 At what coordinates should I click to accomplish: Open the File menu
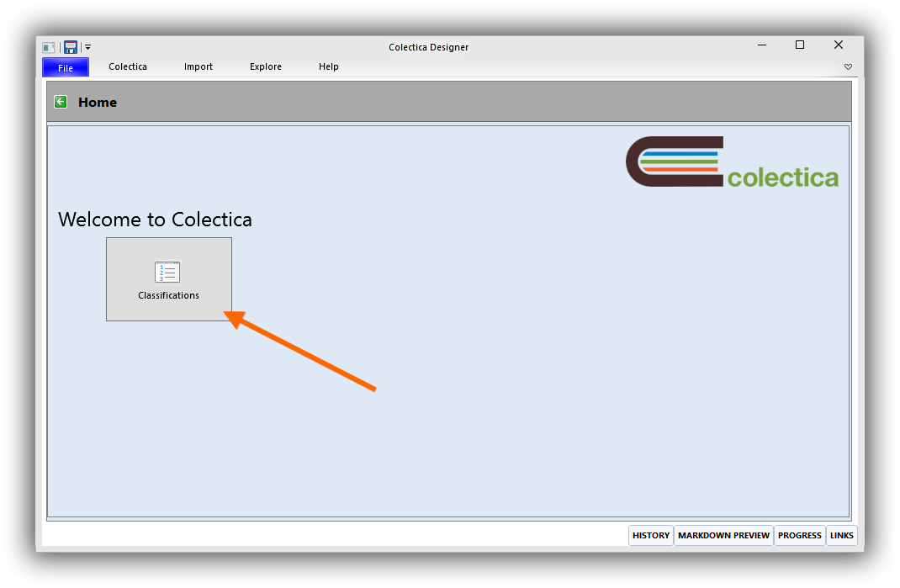[66, 67]
